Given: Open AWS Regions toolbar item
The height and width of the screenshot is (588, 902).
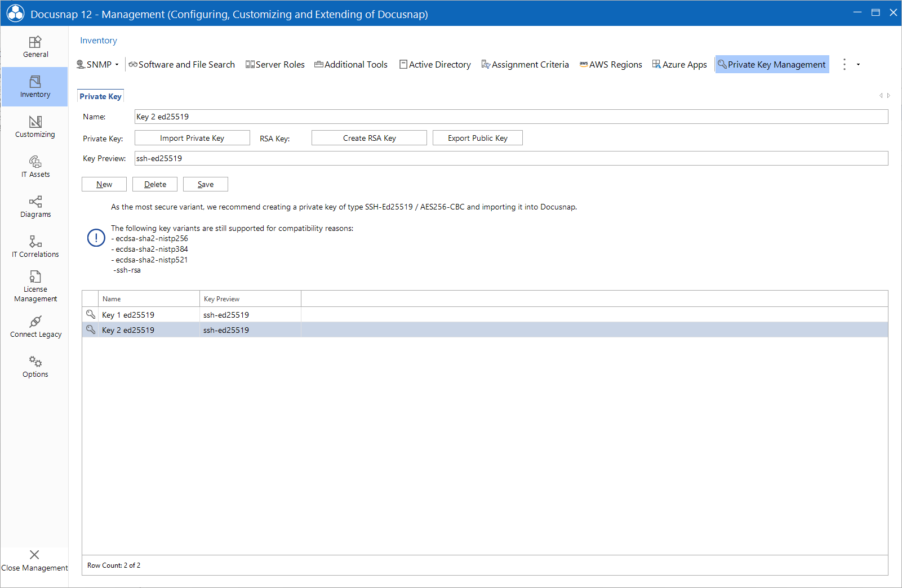Looking at the screenshot, I should 611,64.
